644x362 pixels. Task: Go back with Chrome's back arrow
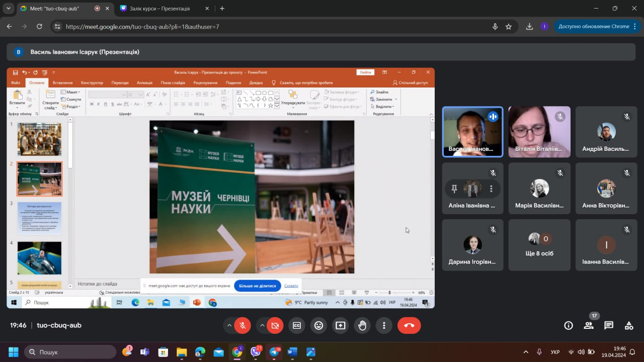pos(9,27)
